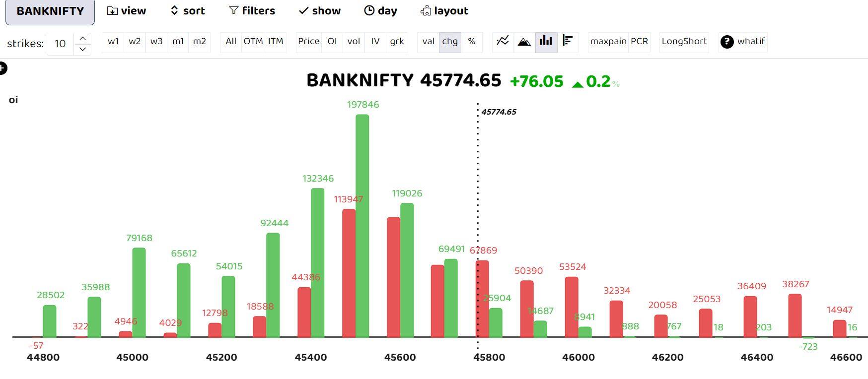This screenshot has height=379, width=868.
Task: Click the 45000 strike axis label
Action: coord(132,357)
